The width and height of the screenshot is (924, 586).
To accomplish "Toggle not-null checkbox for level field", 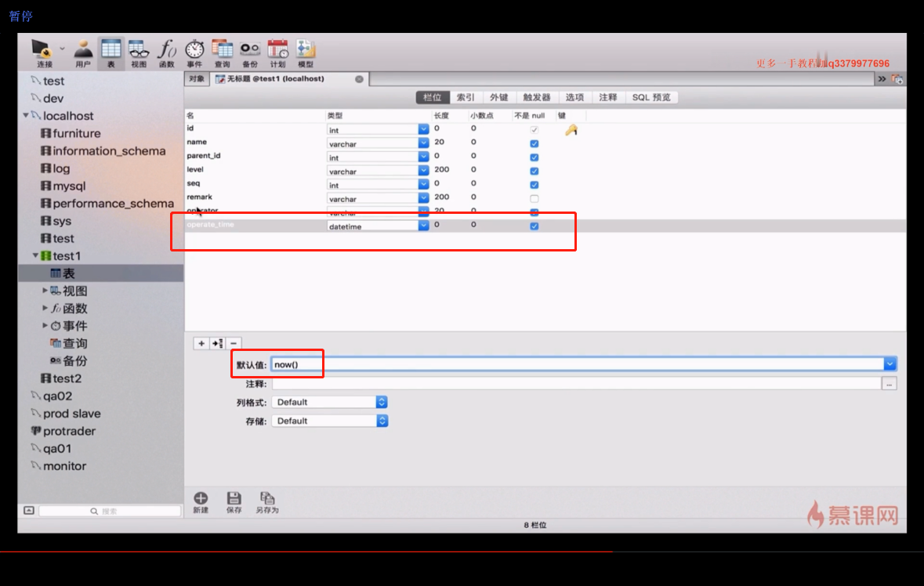I will tap(534, 172).
